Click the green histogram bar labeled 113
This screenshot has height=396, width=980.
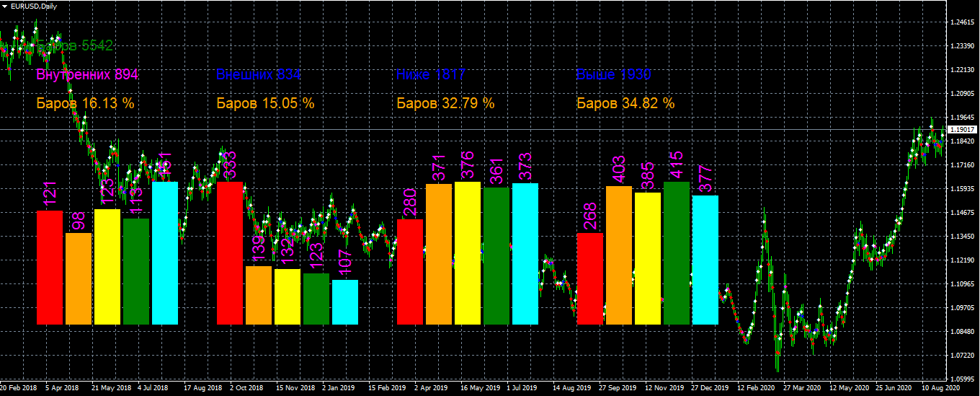pyautogui.click(x=136, y=271)
